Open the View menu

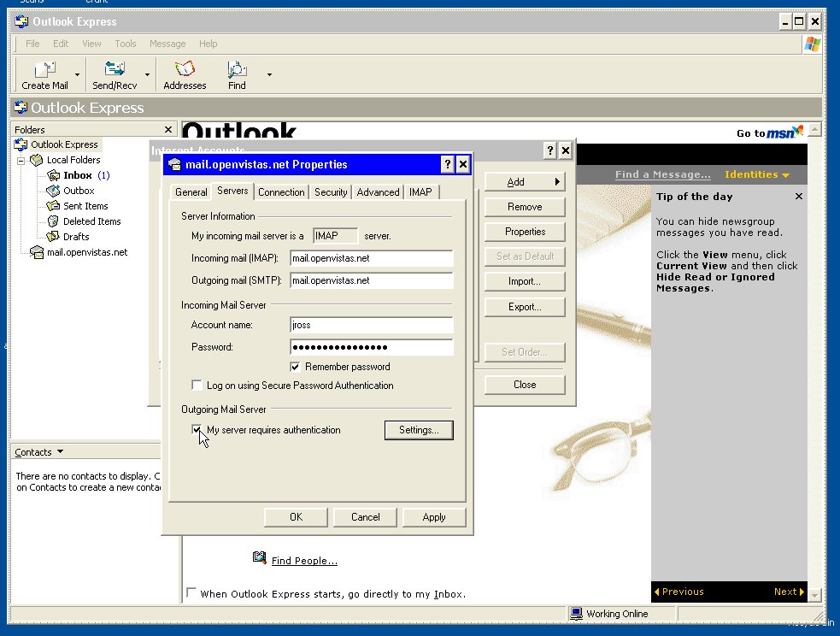(x=91, y=44)
